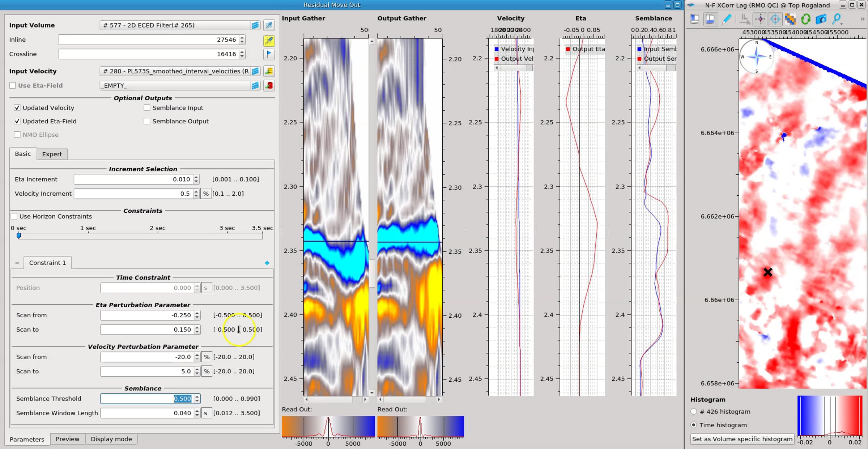Click the orange-blue checkerboard colormap icon
Image resolution: width=868 pixels, height=449 pixels.
tap(790, 19)
